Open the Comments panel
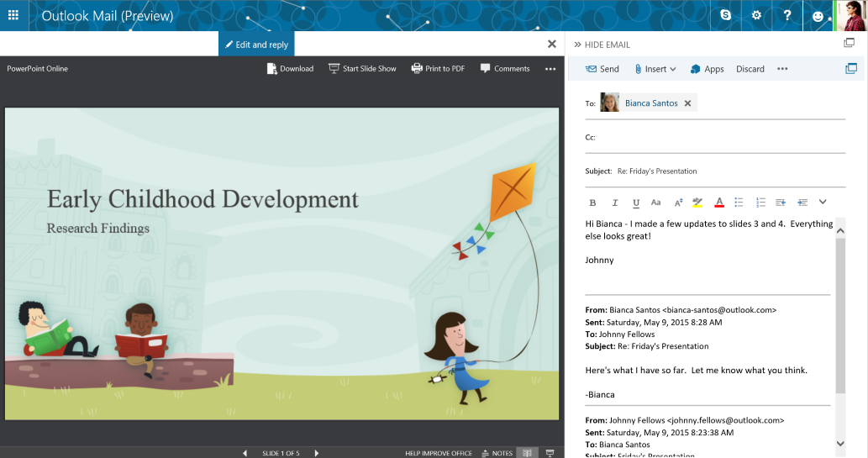 [x=505, y=69]
